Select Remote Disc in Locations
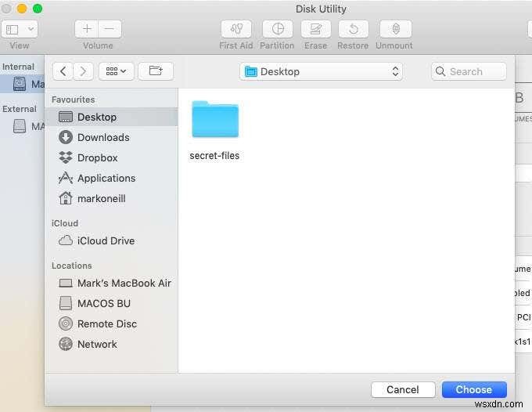The height and width of the screenshot is (412, 532). tap(111, 323)
